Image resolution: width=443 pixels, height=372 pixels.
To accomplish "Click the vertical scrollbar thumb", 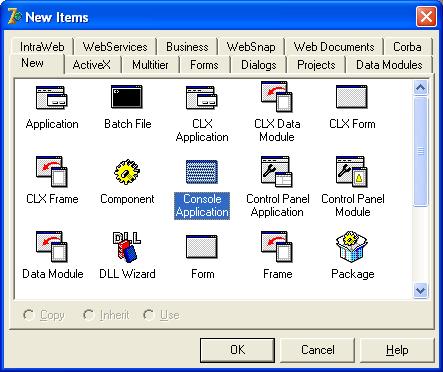I will (x=420, y=152).
